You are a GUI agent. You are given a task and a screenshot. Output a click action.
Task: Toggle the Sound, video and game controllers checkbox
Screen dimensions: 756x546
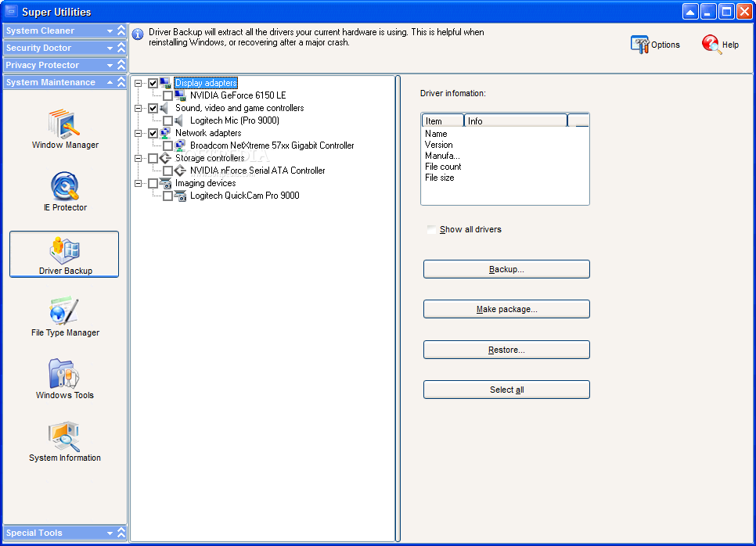(x=153, y=108)
